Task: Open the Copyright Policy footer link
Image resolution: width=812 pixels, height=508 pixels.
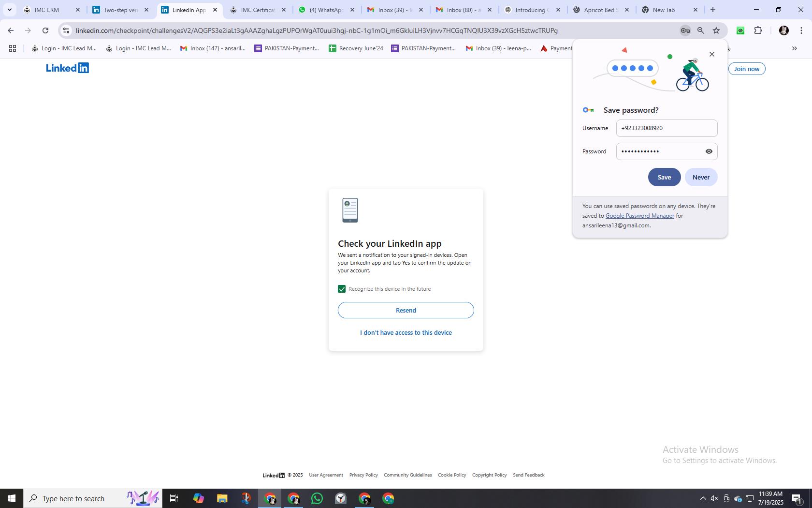Action: coord(489,475)
